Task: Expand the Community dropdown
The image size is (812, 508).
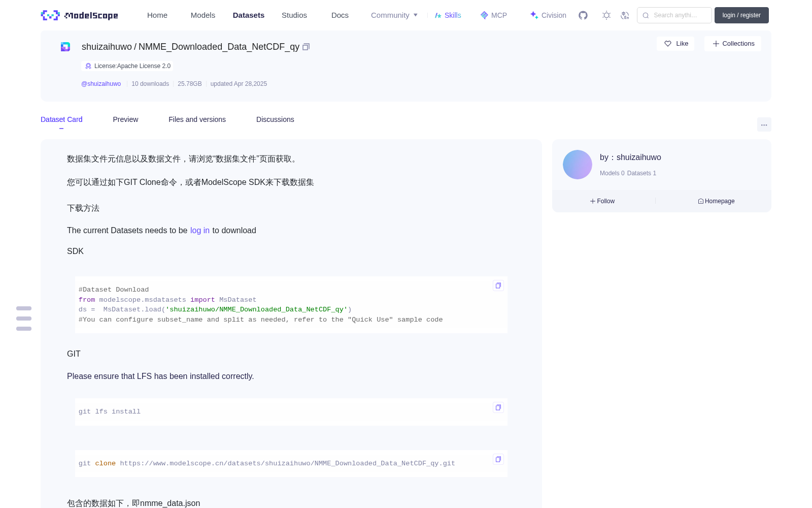Action: tap(394, 15)
